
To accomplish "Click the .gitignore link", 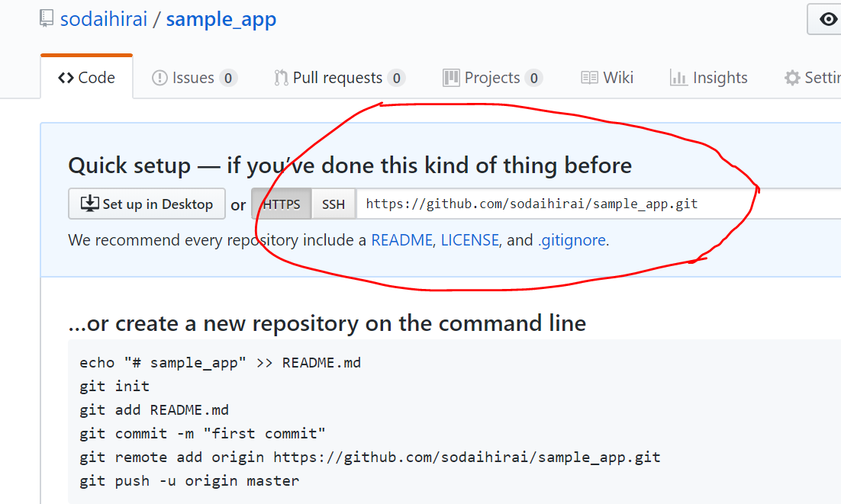I will point(572,240).
